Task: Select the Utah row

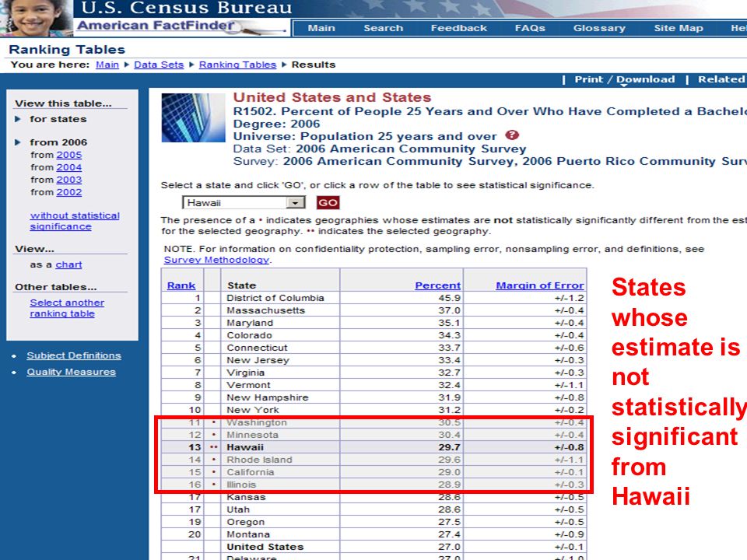Action: tap(374, 509)
